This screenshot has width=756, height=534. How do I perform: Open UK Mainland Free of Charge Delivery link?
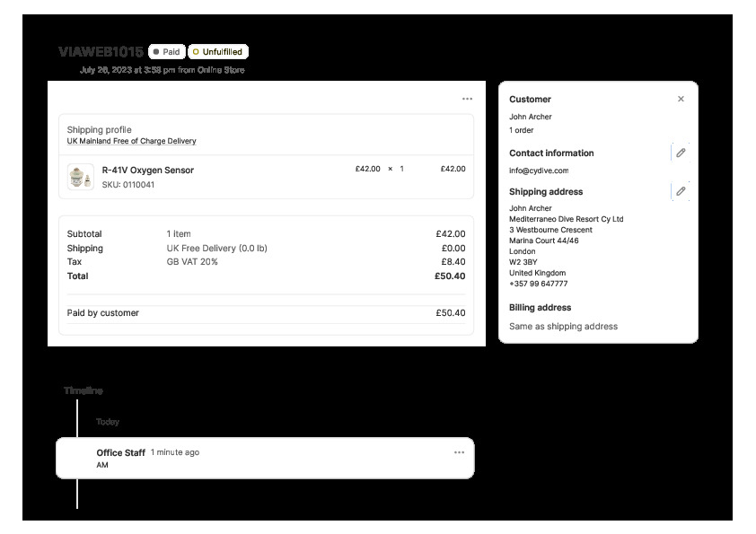point(131,141)
